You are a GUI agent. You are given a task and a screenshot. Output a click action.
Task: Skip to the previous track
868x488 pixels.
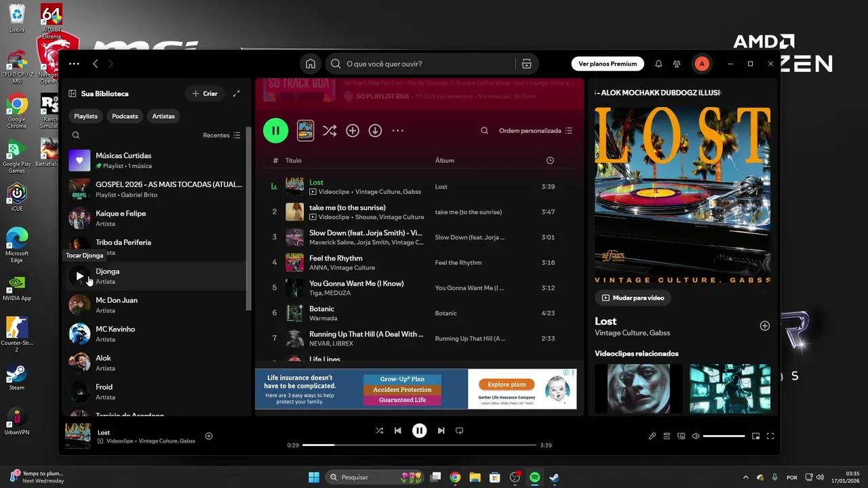click(x=398, y=430)
